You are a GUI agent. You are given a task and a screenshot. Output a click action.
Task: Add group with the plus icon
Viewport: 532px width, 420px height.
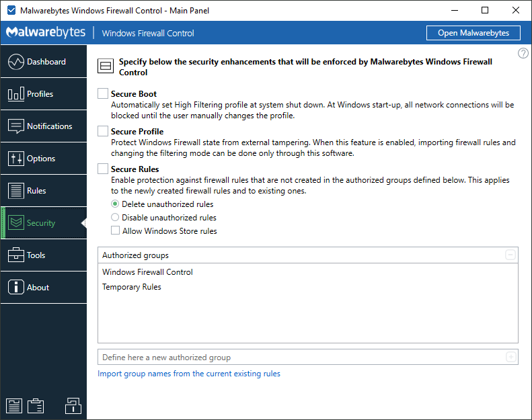[511, 357]
